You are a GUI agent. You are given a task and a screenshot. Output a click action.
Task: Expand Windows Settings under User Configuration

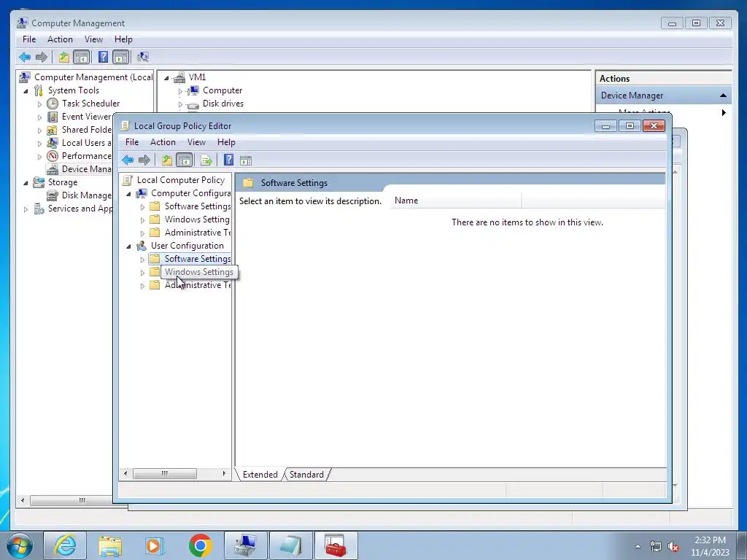tap(142, 273)
